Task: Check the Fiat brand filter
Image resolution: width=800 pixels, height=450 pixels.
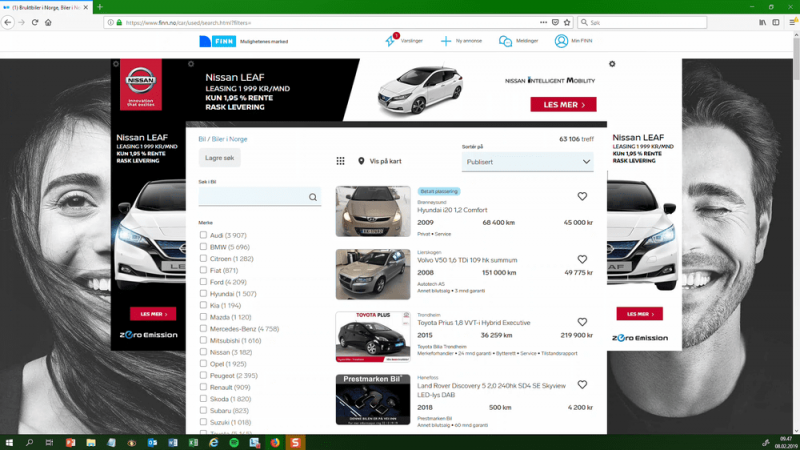Action: [x=203, y=270]
